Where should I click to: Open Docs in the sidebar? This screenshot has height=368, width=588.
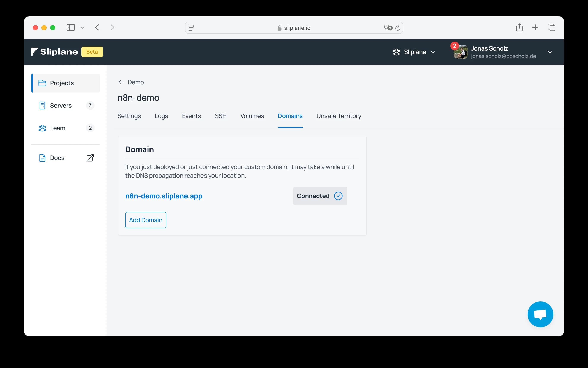pyautogui.click(x=65, y=158)
